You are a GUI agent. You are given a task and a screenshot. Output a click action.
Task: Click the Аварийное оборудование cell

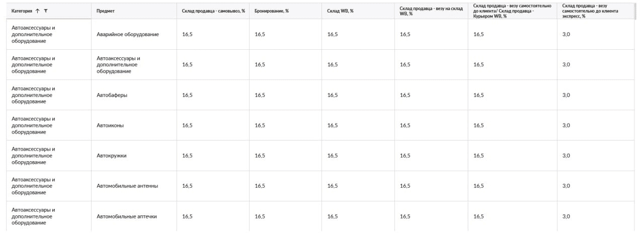click(128, 34)
